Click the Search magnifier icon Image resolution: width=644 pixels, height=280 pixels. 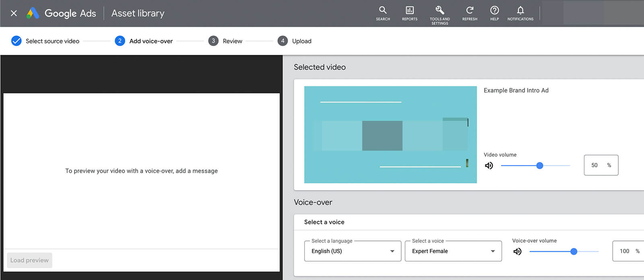point(383,10)
